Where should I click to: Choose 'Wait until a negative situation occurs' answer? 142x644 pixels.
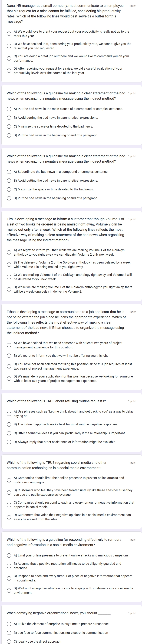pos(9,590)
